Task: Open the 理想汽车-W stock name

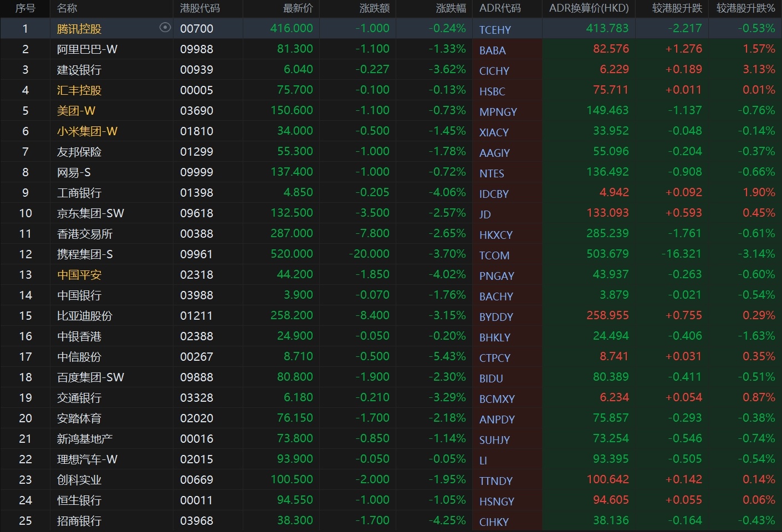Action: [87, 459]
